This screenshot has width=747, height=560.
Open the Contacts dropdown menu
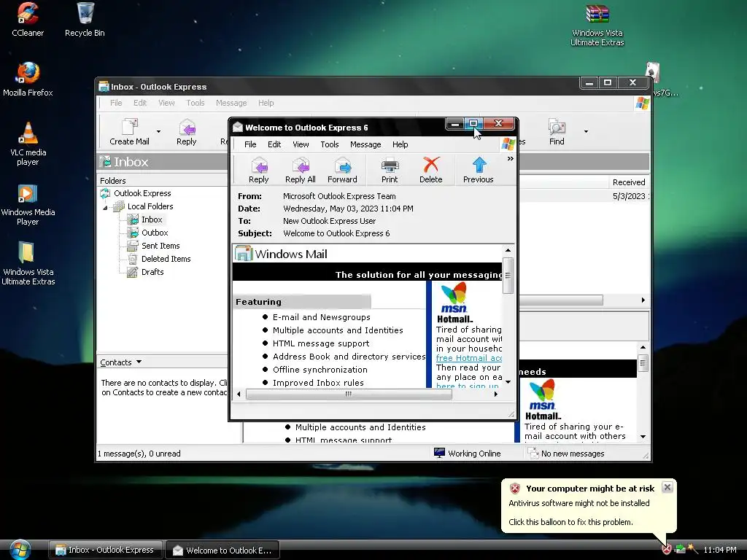[x=120, y=362]
